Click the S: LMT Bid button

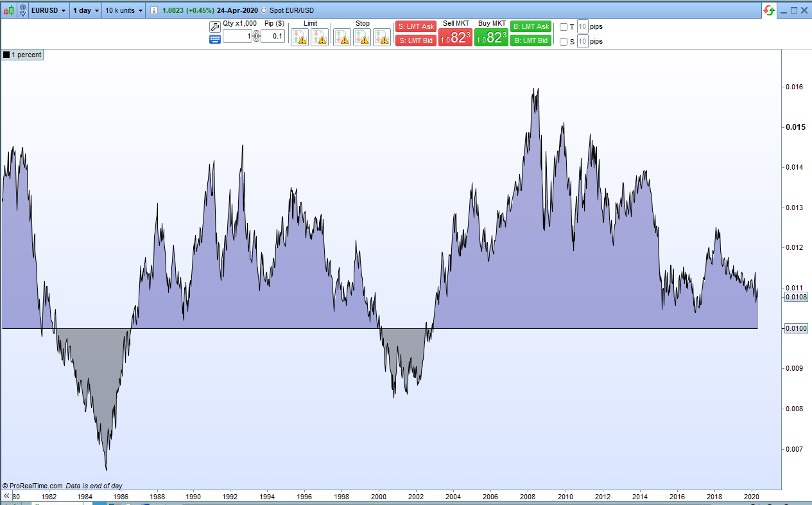pyautogui.click(x=416, y=40)
